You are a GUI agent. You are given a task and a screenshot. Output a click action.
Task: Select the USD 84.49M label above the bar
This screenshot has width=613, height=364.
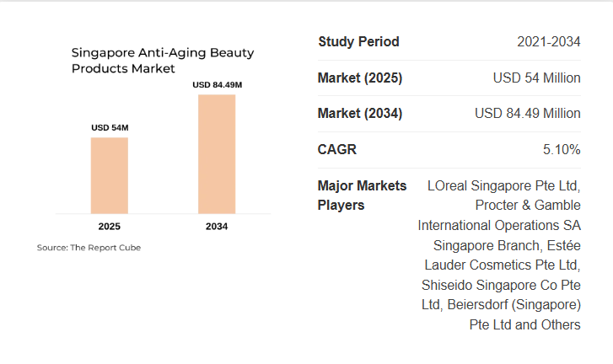pos(217,84)
